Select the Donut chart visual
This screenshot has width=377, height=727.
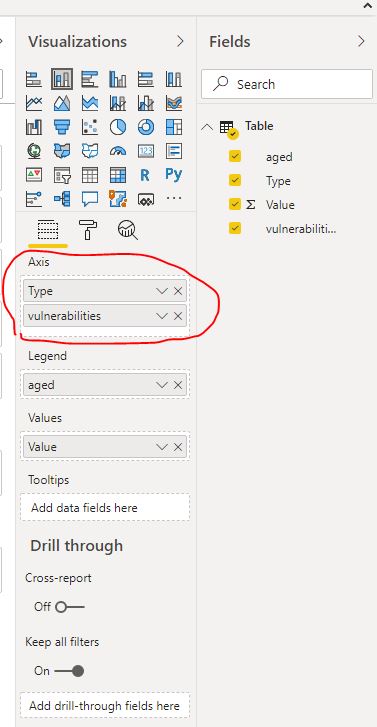(146, 127)
